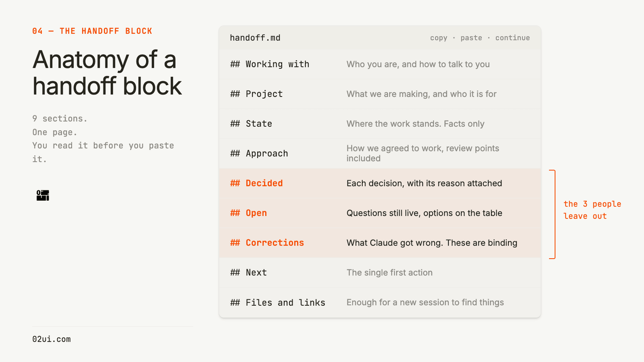The image size is (644, 362).
Task: Select the '## Project' heading
Action: (256, 94)
